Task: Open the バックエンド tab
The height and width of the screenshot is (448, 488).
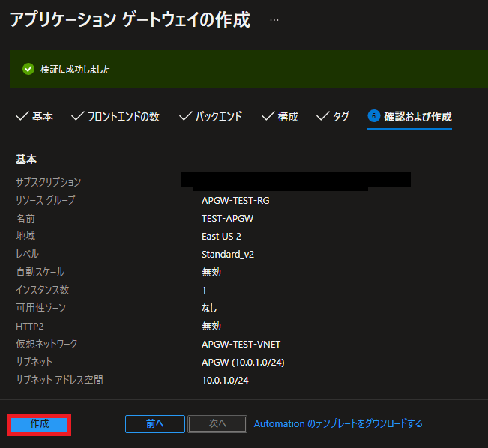Action: (x=211, y=117)
